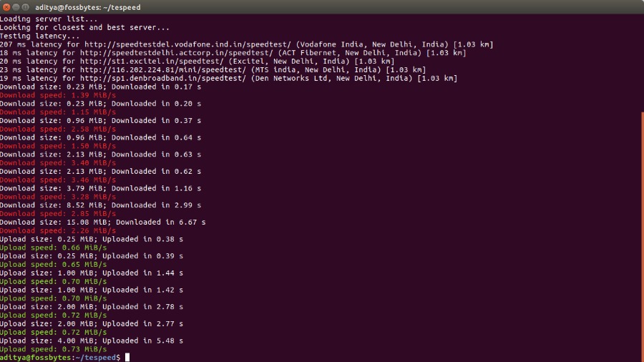Close the terminal window

[6, 6]
